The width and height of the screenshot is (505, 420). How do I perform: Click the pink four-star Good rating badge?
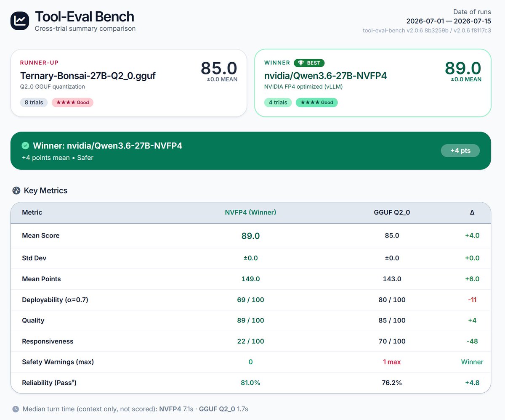pyautogui.click(x=72, y=102)
